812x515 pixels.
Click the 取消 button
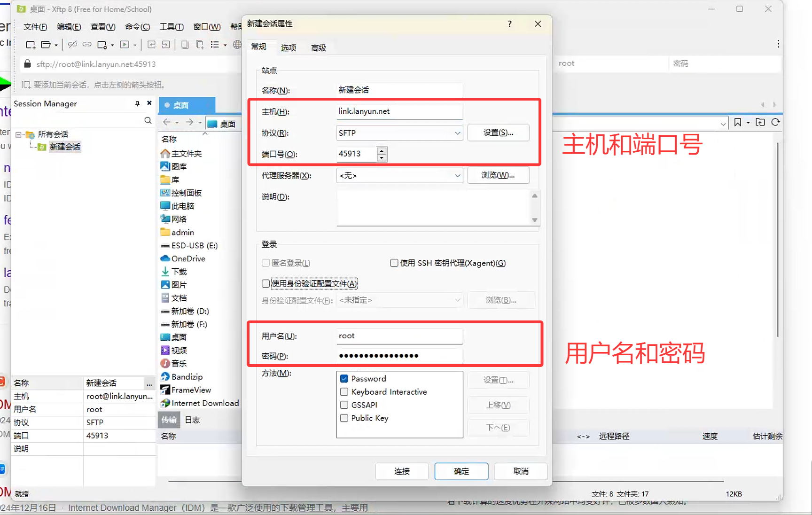521,471
